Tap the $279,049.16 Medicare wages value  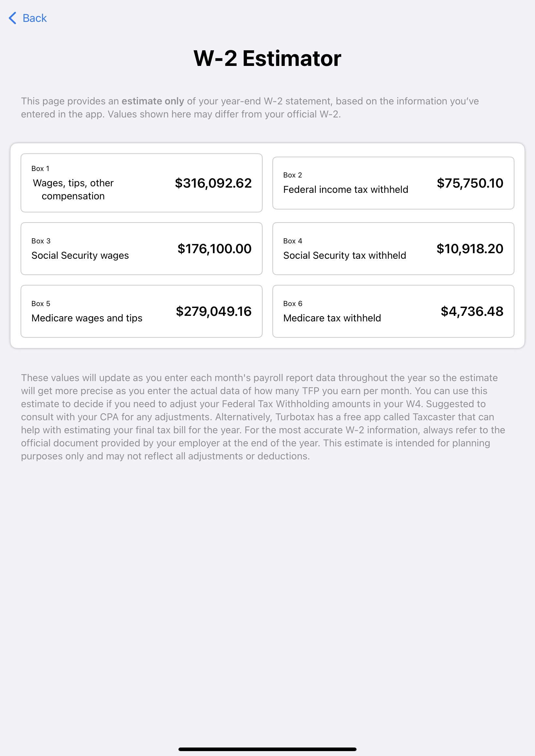(x=213, y=311)
